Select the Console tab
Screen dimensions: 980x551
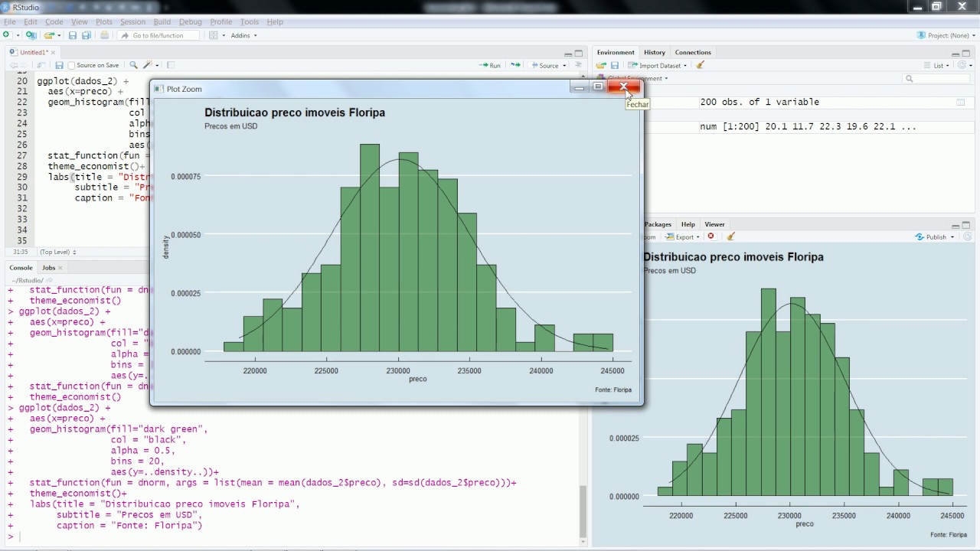[x=21, y=267]
